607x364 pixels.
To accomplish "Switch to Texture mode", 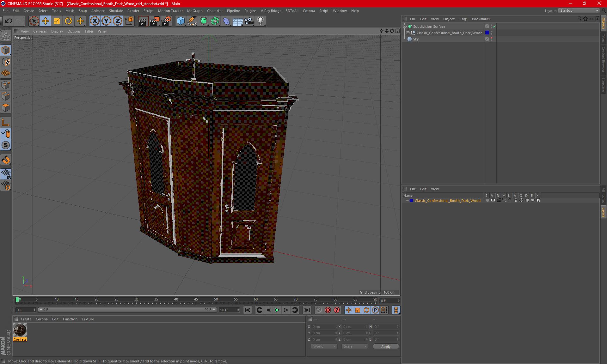I will [6, 62].
